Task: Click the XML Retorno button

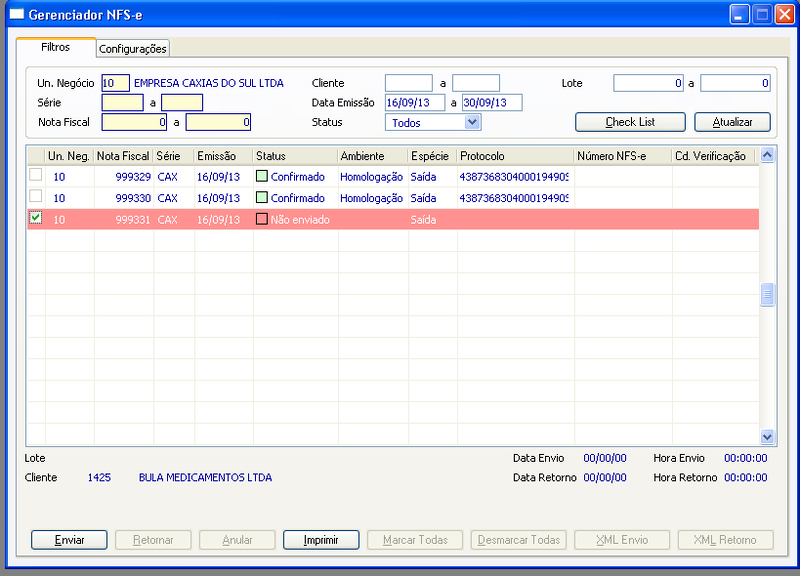Action: click(725, 540)
